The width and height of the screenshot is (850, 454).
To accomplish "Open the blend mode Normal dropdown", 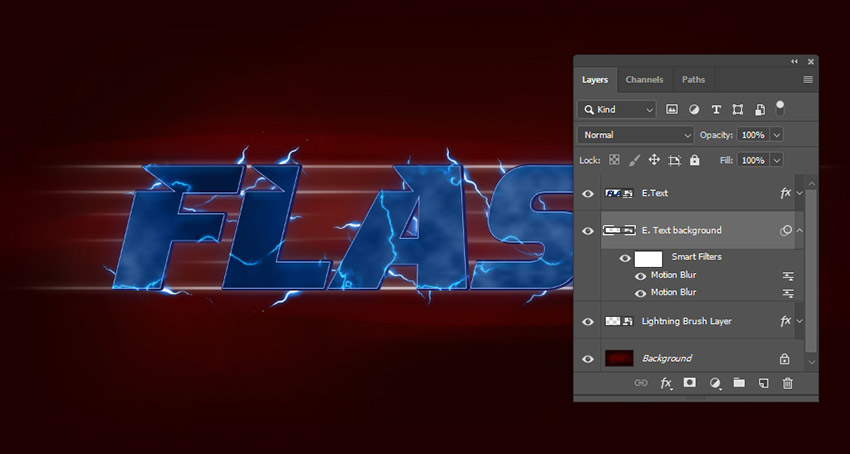I will point(636,135).
